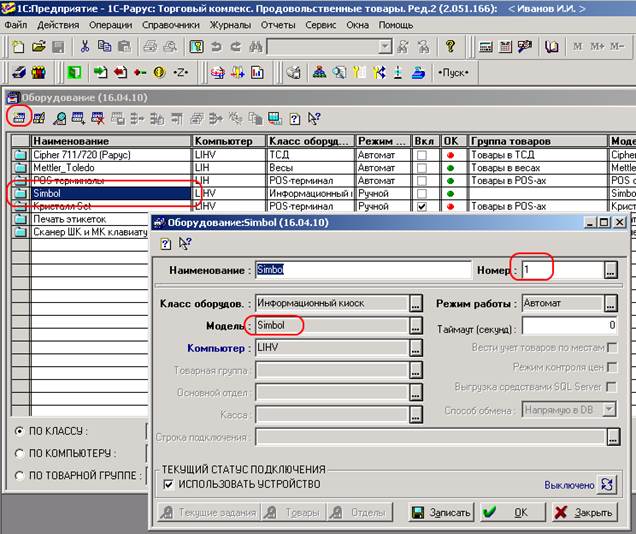The width and height of the screenshot is (636, 534).
Task: Open the Справочники menu
Action: tap(168, 24)
